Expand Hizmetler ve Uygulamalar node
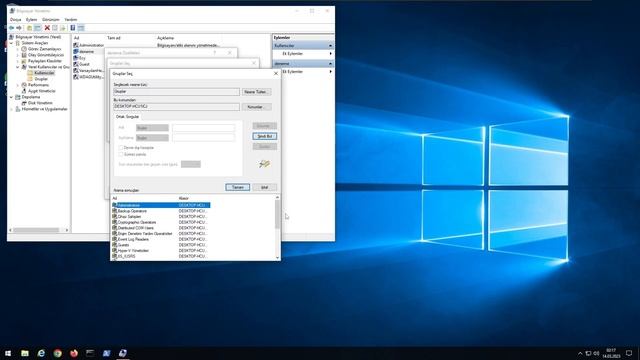640x360 pixels. tap(11, 109)
